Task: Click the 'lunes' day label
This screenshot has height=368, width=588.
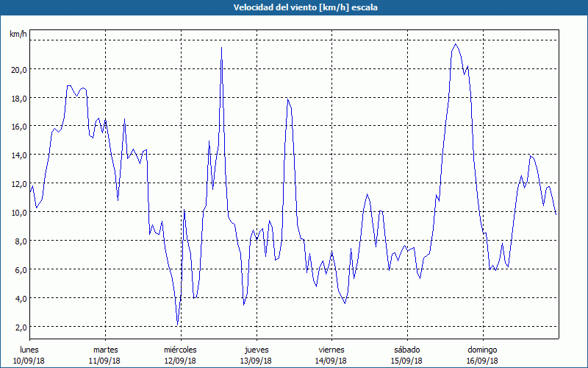Action: point(29,350)
